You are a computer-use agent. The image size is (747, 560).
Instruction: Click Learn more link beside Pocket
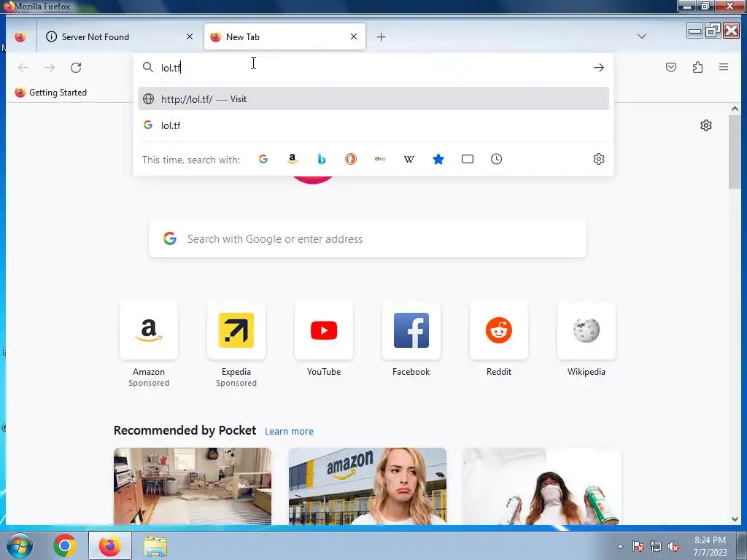click(289, 431)
